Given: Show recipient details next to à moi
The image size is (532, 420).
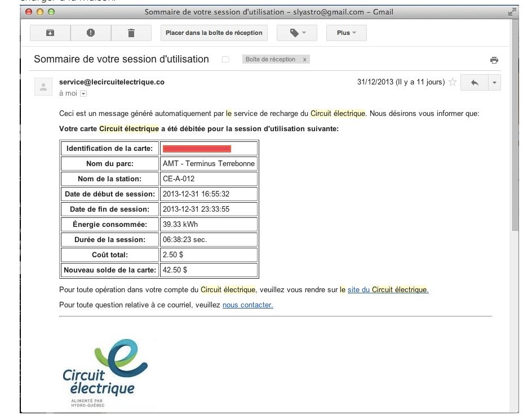Looking at the screenshot, I should click(83, 93).
